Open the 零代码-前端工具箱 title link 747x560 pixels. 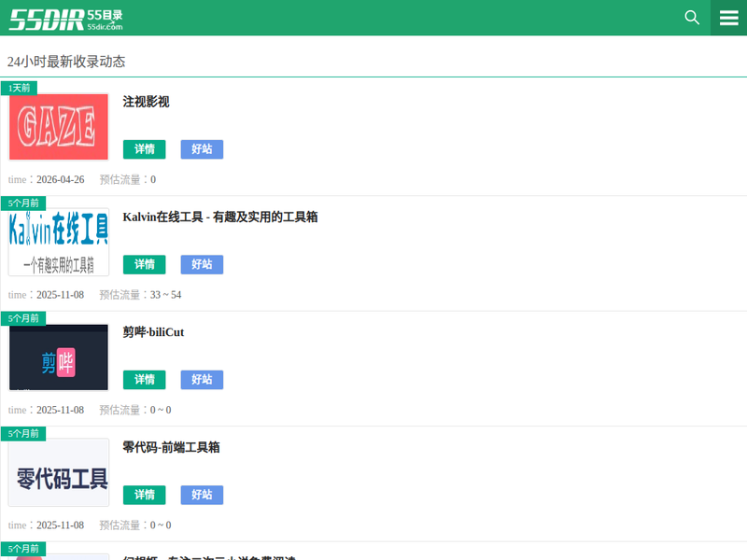(x=172, y=447)
